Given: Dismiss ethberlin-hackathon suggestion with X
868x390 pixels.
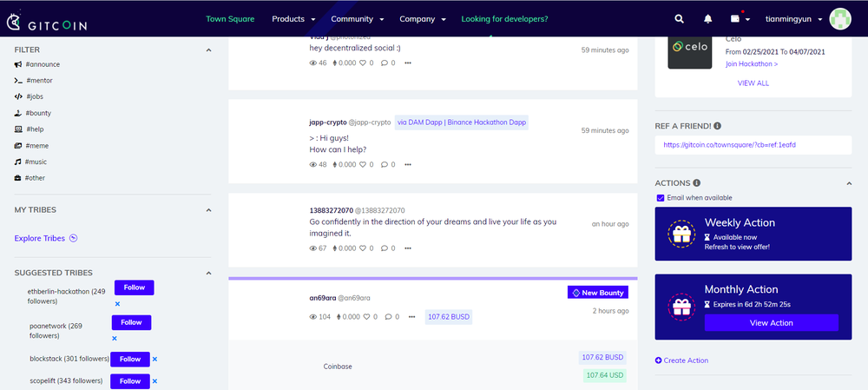Looking at the screenshot, I should point(117,304).
